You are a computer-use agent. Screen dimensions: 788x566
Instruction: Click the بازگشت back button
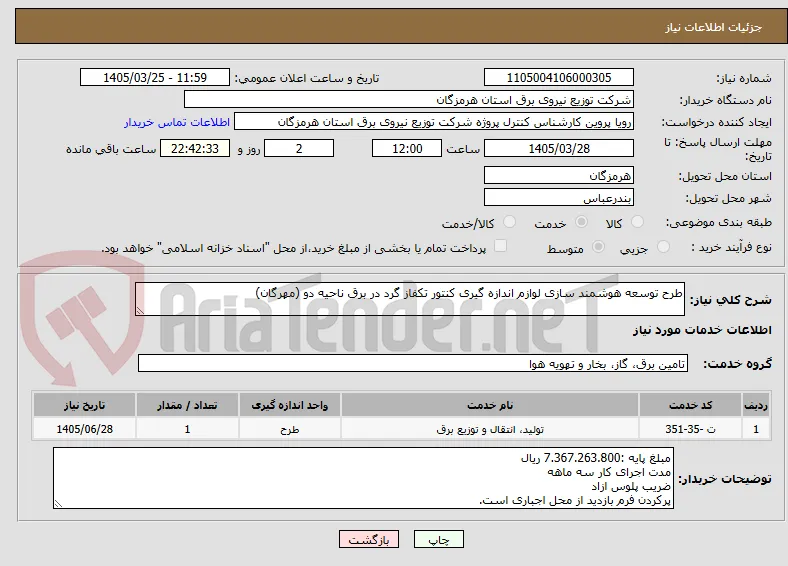pyautogui.click(x=369, y=539)
